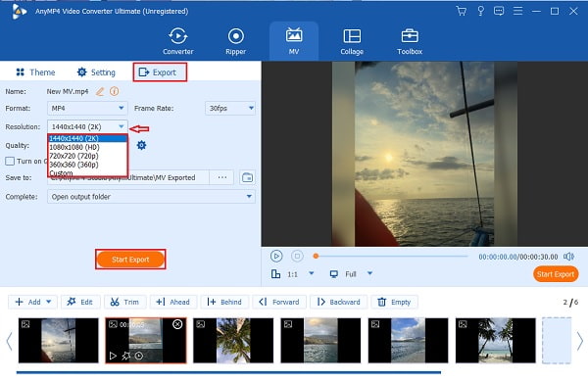Select the sixth beach palms thumbnail
Viewport: 588px width, 382px height.
[x=495, y=341]
